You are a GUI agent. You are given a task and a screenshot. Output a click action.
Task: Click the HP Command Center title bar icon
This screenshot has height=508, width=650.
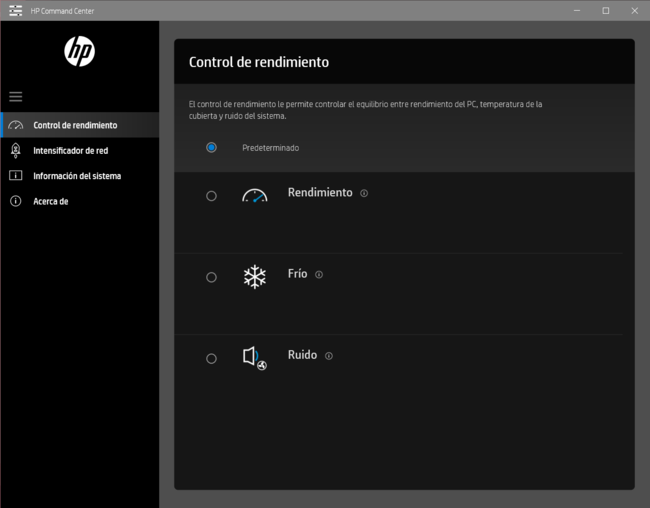[15, 10]
